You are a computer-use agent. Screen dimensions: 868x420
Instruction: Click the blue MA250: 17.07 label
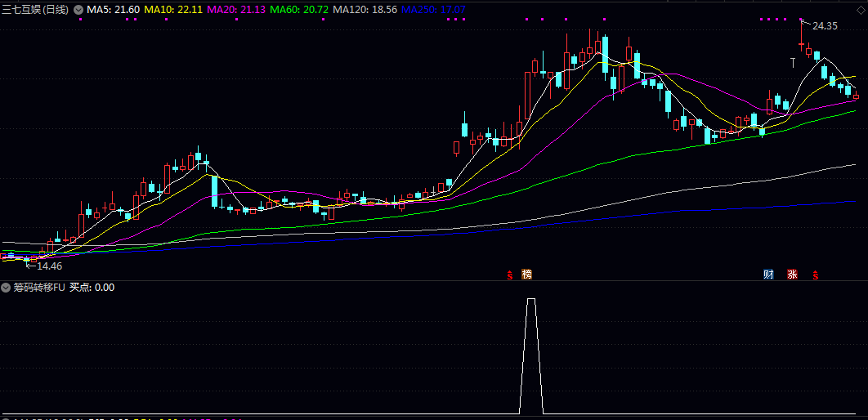(433, 10)
